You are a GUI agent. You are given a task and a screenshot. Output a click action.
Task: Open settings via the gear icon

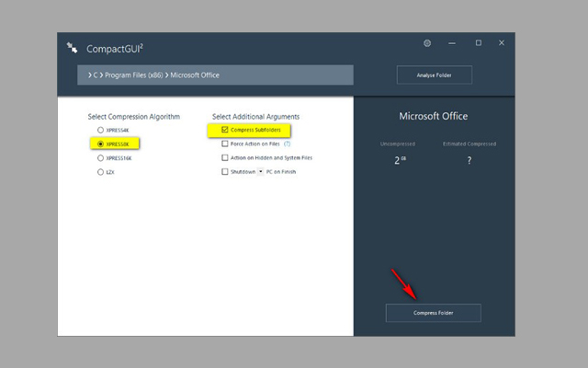coord(427,43)
